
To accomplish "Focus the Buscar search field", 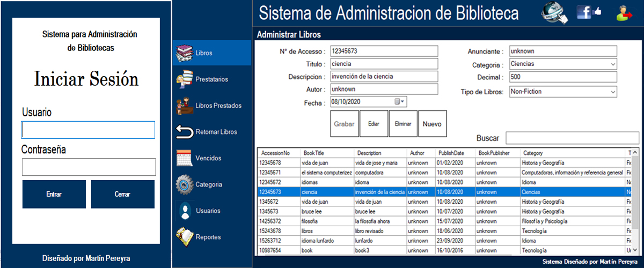I will pyautogui.click(x=572, y=138).
